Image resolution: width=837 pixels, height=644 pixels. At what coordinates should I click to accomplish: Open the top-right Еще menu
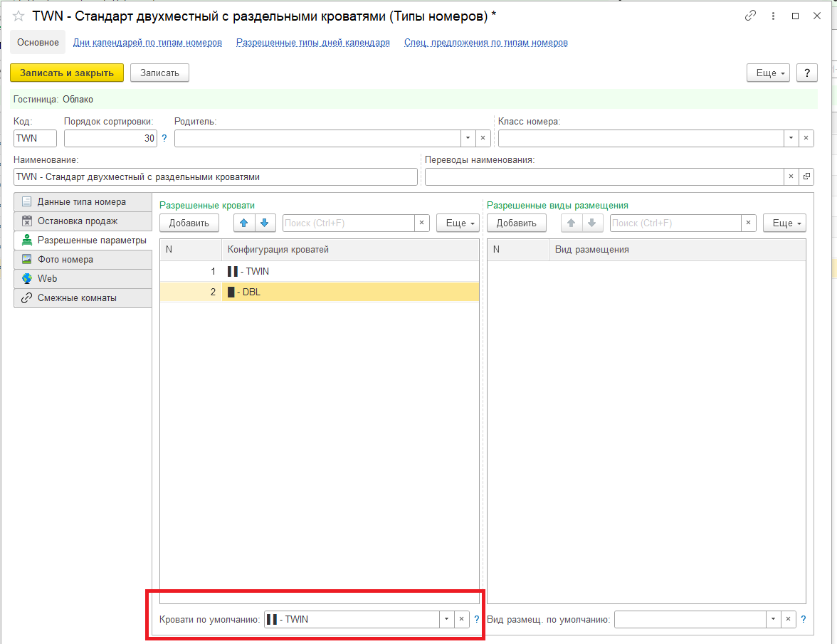pos(768,73)
